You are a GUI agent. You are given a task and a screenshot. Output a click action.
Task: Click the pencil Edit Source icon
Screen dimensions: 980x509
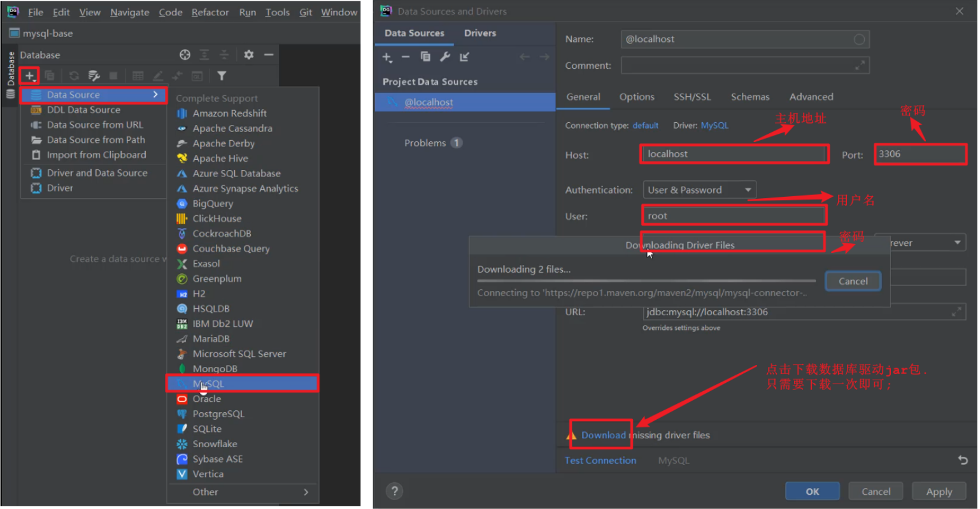click(158, 76)
